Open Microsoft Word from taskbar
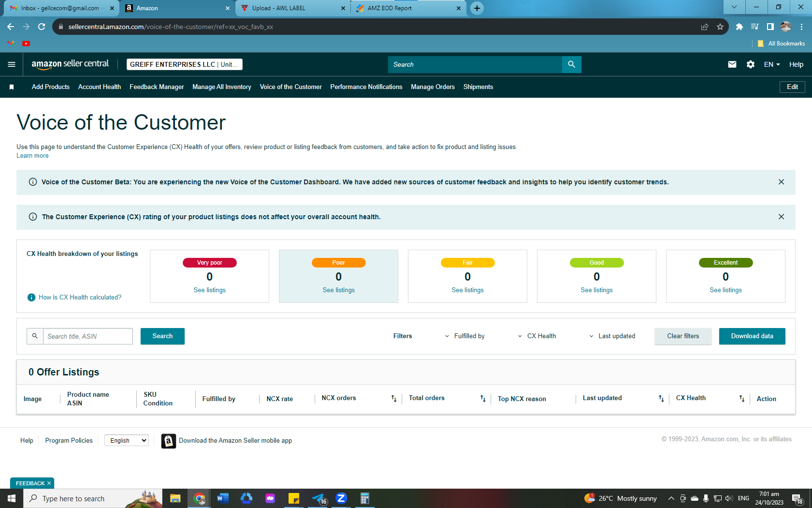 222,498
